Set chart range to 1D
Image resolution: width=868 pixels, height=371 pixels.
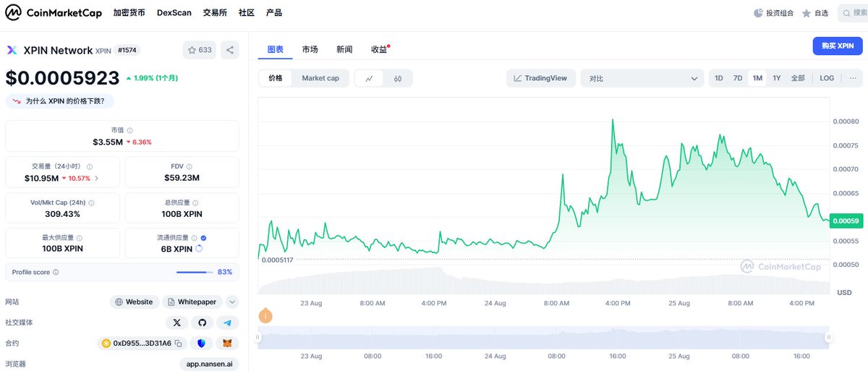[718, 78]
